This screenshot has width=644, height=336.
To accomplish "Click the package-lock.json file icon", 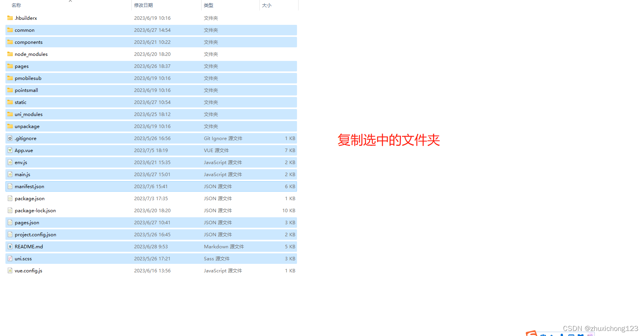I will (10, 210).
